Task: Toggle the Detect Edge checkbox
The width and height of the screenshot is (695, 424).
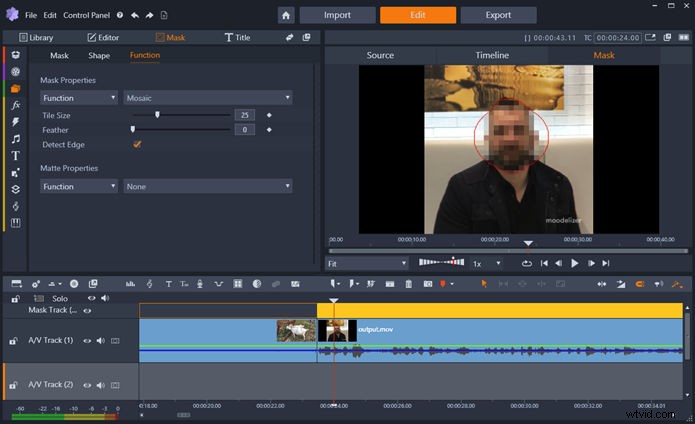Action: coord(137,144)
